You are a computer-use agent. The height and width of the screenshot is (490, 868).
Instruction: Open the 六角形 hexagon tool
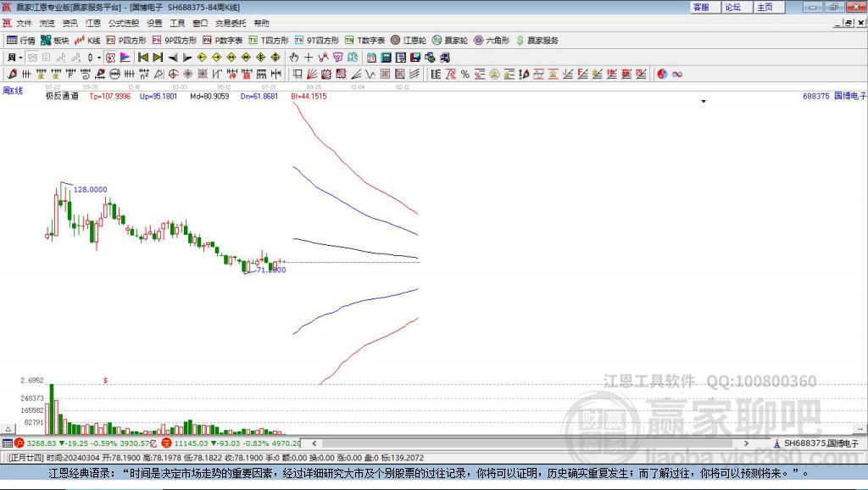492,41
